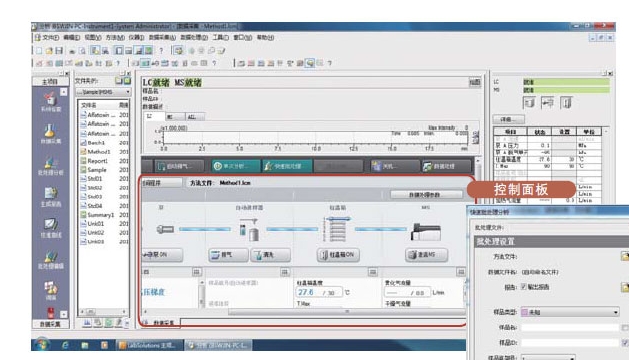The width and height of the screenshot is (629, 360).
Task: Click browse icon next to 方法文件 in dialog
Action: (x=625, y=256)
